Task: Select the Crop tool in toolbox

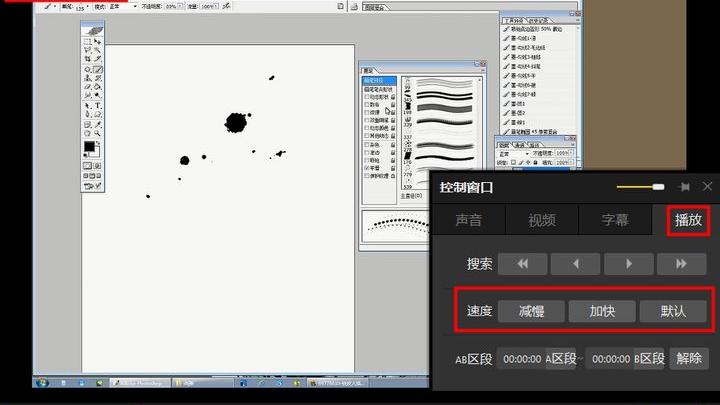Action: (x=87, y=59)
